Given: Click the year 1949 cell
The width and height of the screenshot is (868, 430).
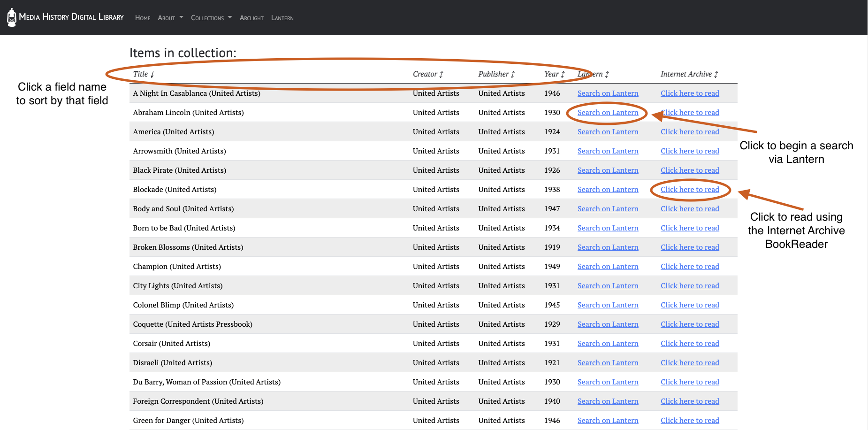Looking at the screenshot, I should click(552, 267).
